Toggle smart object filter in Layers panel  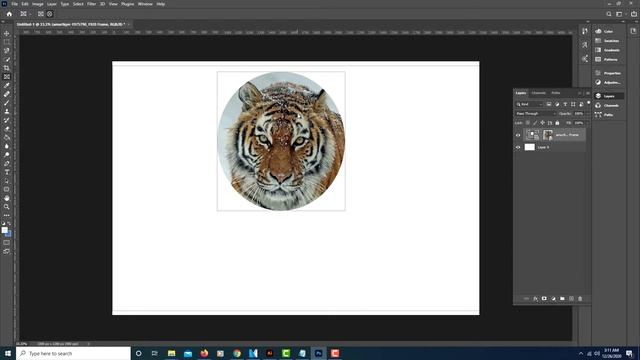click(x=581, y=104)
